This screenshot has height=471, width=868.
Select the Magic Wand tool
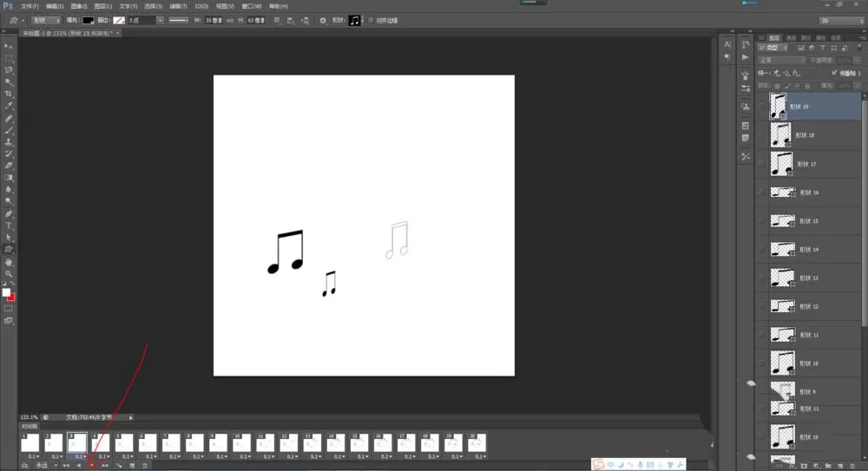(x=9, y=82)
